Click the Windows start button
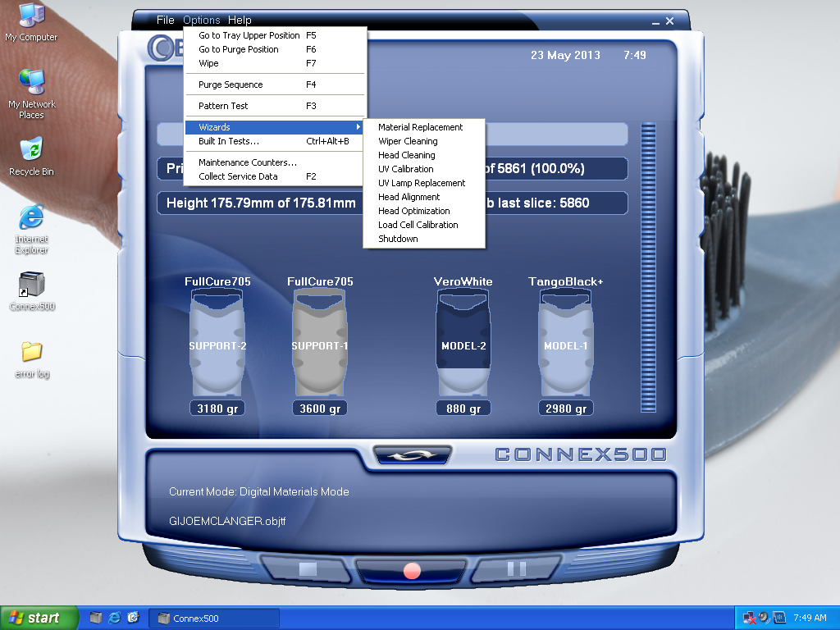 (39, 618)
